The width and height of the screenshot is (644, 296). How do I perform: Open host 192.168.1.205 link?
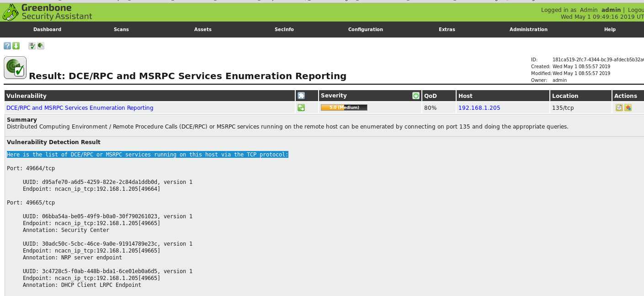coord(479,108)
